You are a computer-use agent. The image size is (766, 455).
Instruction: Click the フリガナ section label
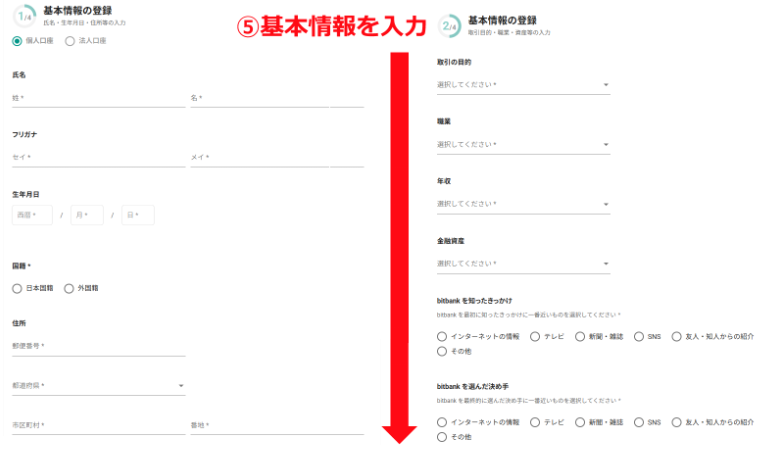coord(24,134)
